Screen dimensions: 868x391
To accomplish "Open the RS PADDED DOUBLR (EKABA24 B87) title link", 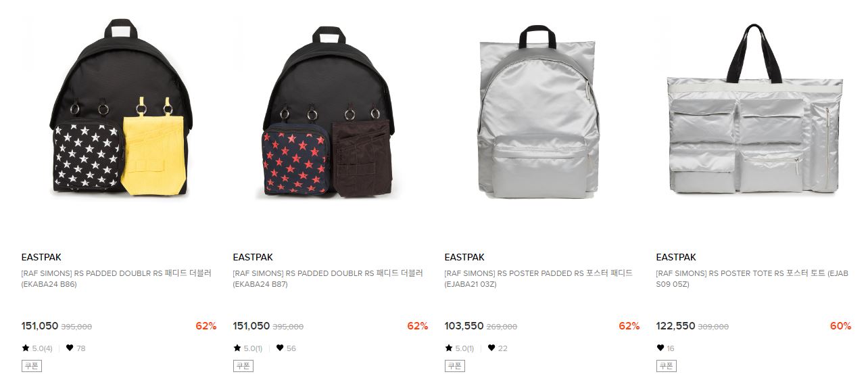I will tap(328, 279).
